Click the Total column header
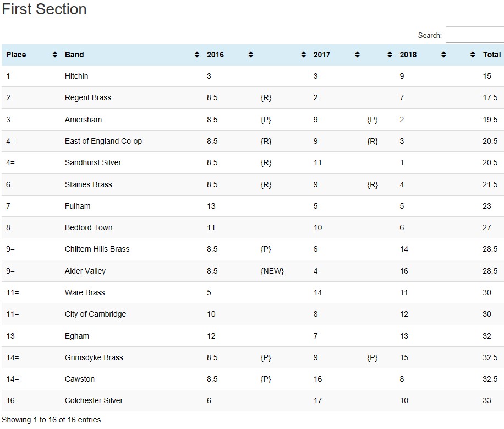Screen dimensions: 504x429 pos(491,55)
